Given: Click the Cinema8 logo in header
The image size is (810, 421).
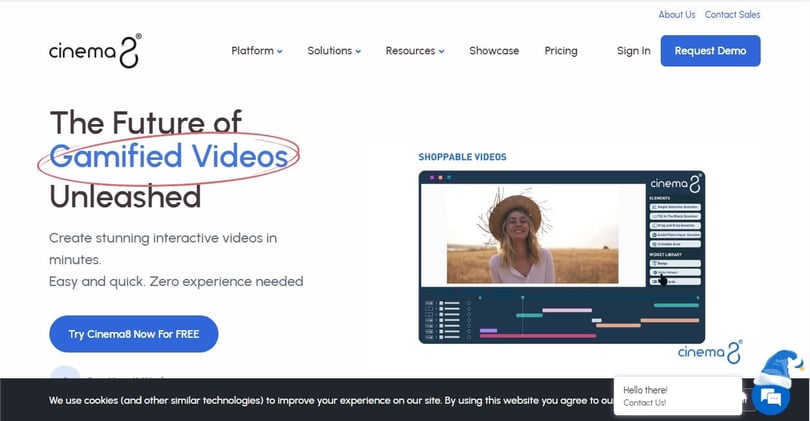Looking at the screenshot, I should (95, 51).
